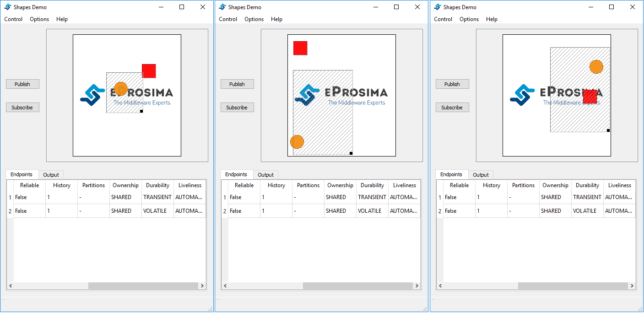The image size is (644, 313).
Task: Click orange circle shape in left window canvas
Action: coord(120,89)
